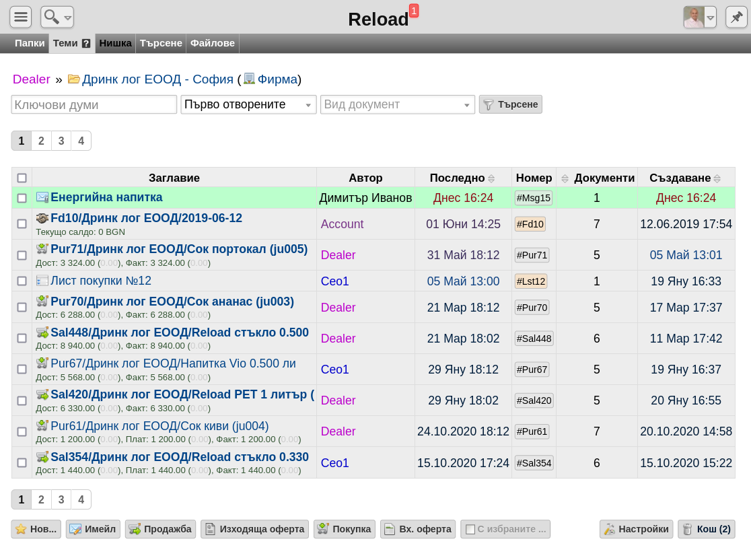Open the Файлове tab
This screenshot has width=751, height=560.
(x=213, y=43)
